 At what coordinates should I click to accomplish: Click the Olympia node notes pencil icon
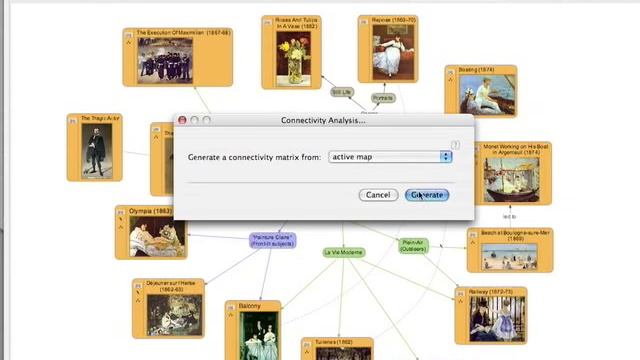121,220
